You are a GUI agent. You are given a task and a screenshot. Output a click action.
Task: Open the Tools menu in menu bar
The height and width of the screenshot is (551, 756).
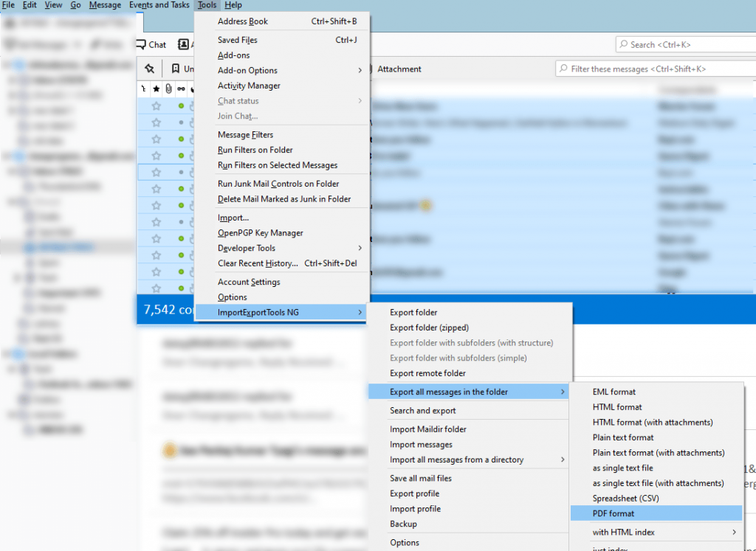click(207, 5)
